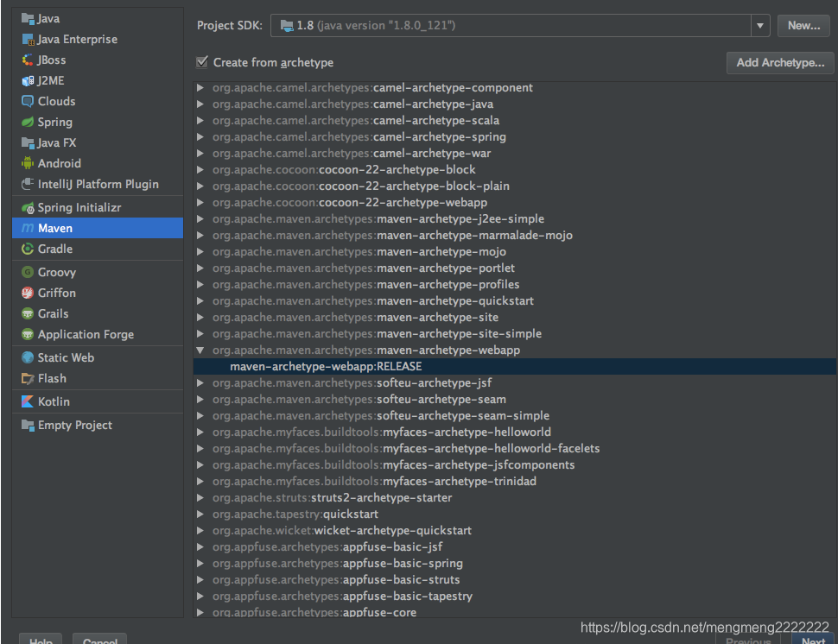Select org.apache.tapestry:quickstart row
Image resolution: width=838 pixels, height=644 pixels.
point(515,515)
